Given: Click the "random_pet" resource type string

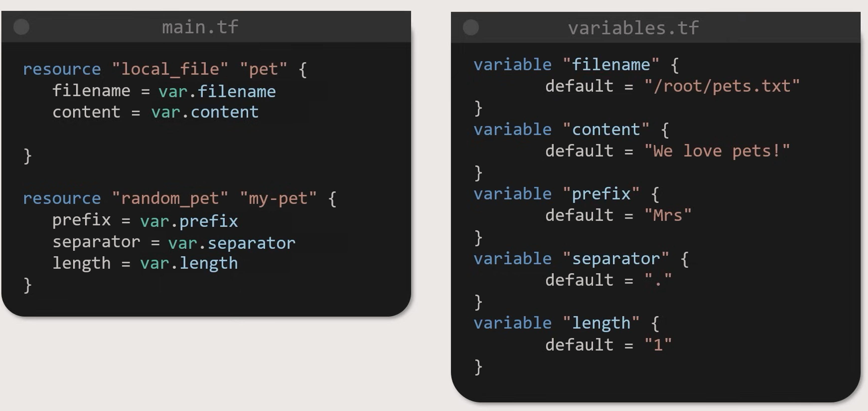Looking at the screenshot, I should click(170, 198).
